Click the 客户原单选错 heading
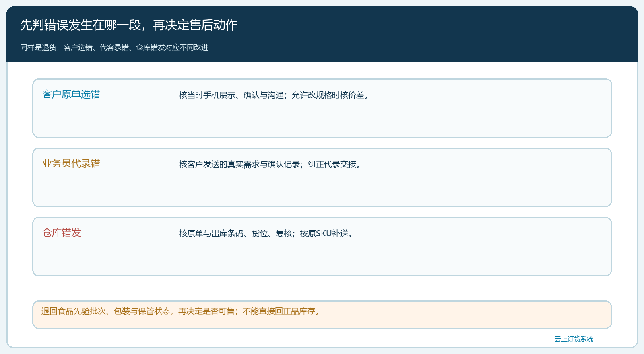The width and height of the screenshot is (644, 354). (71, 95)
